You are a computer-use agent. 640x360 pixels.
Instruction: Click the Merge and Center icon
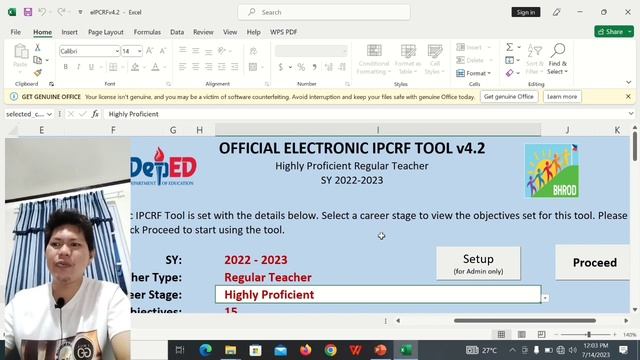253,67
